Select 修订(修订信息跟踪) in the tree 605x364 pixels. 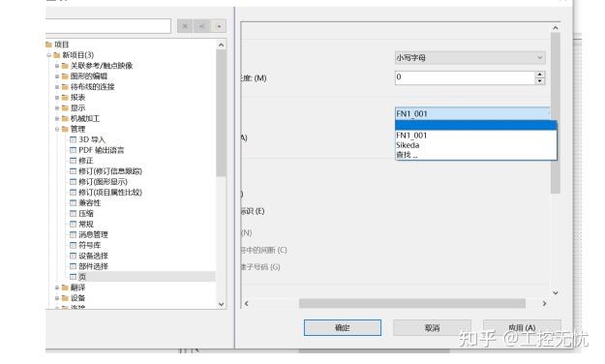pyautogui.click(x=110, y=171)
